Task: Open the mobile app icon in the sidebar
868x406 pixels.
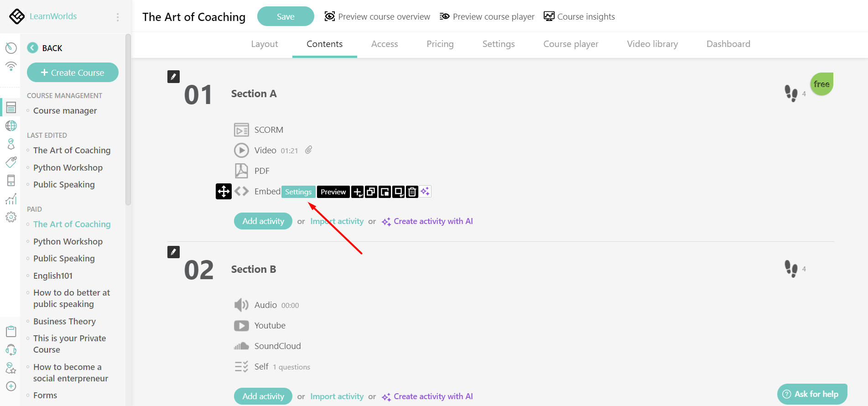Action: tap(11, 180)
